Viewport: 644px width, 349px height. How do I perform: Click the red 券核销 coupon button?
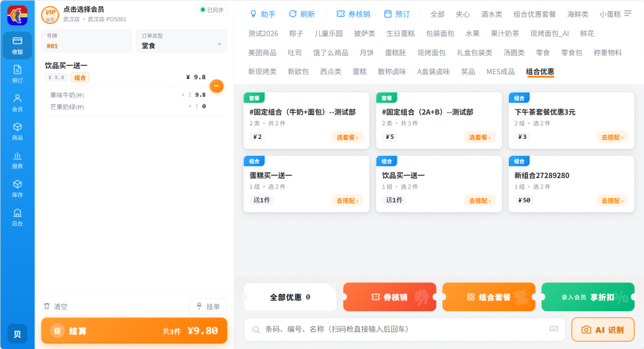[x=389, y=297]
